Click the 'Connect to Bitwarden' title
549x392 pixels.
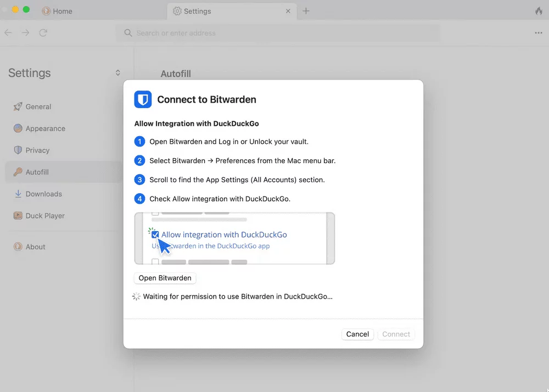coord(206,99)
